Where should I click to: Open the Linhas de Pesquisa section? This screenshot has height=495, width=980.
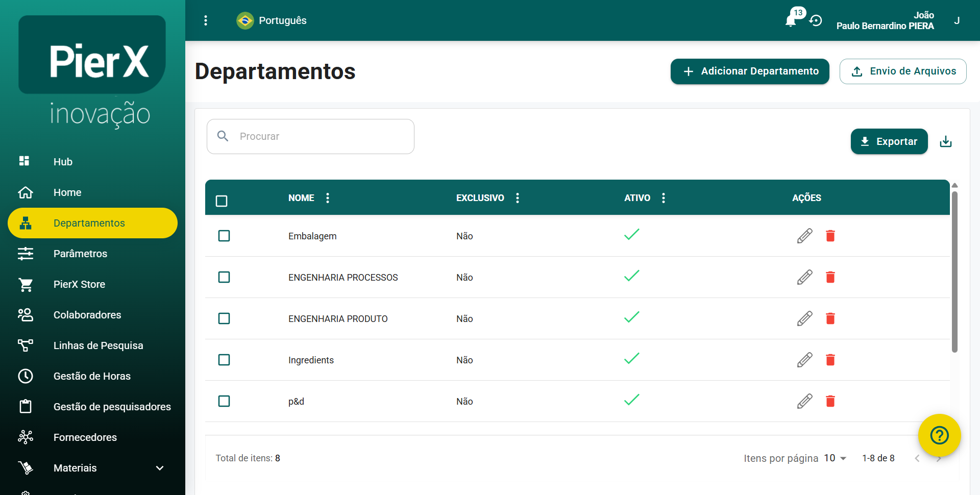[98, 345]
